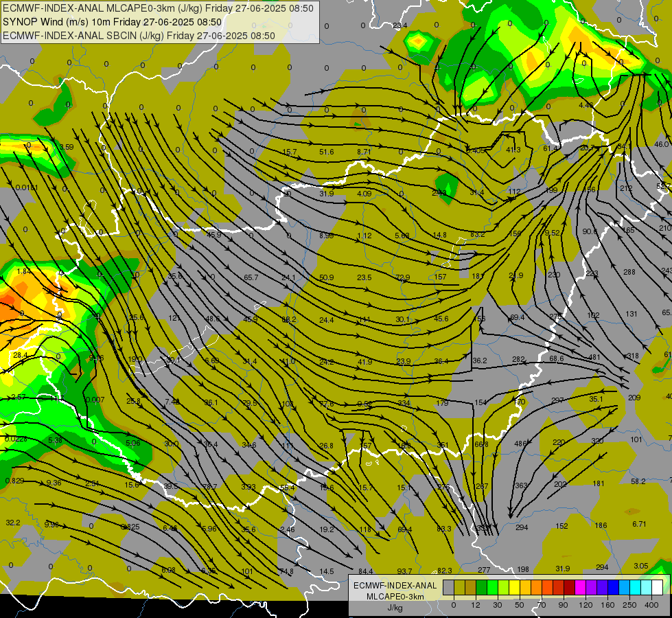Pick the magenta swatch in the color scale
This screenshot has width=672, height=618.
[x=581, y=588]
